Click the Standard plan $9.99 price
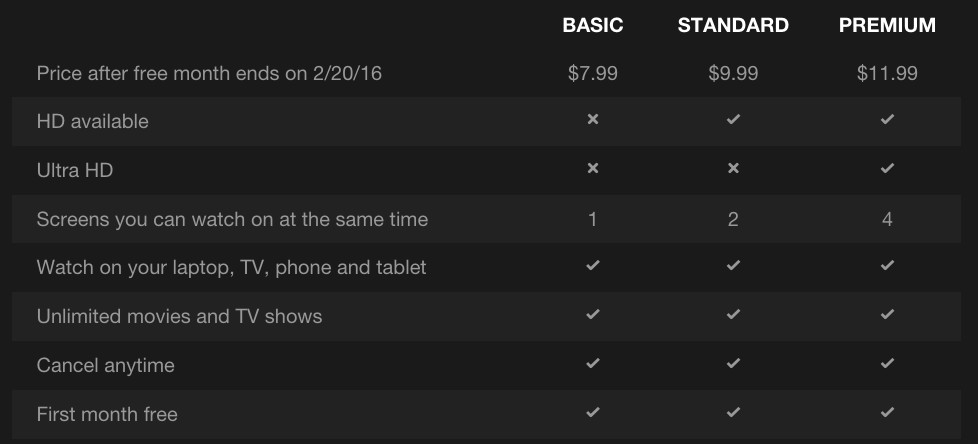 [x=733, y=73]
